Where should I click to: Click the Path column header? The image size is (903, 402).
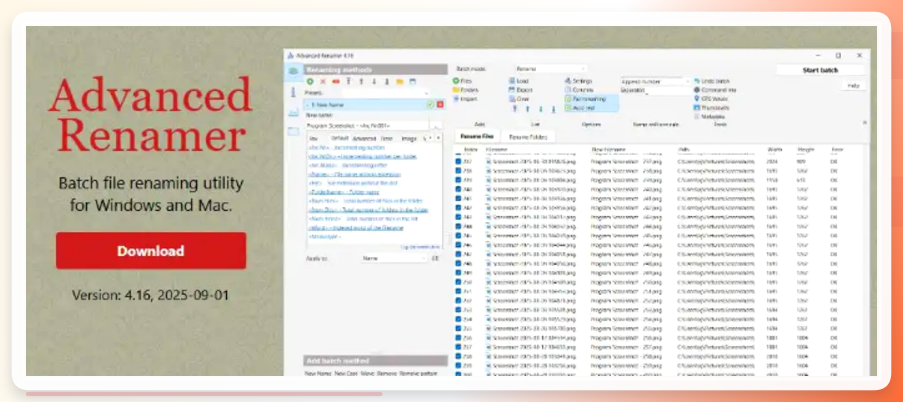tap(684, 150)
